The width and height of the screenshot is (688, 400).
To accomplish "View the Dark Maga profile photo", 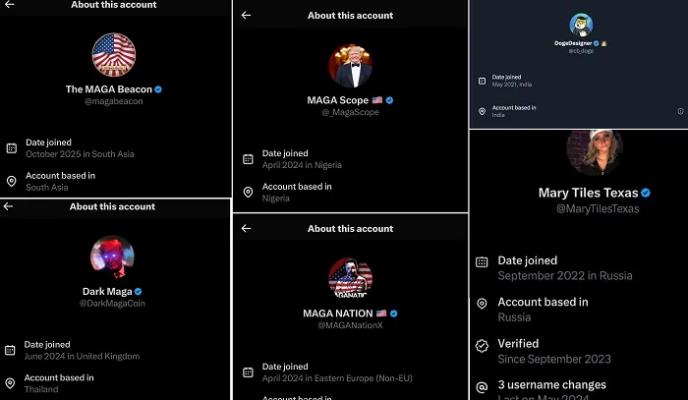I will (x=113, y=258).
